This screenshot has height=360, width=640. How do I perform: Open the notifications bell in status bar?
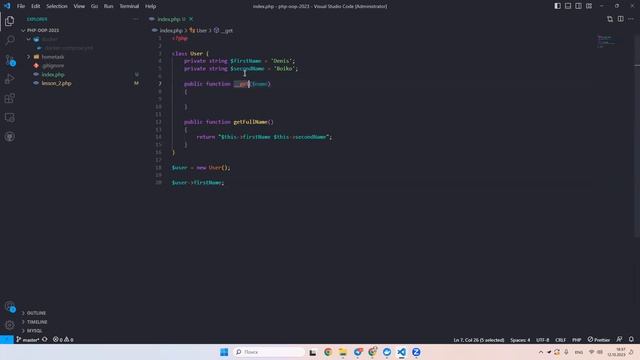click(x=631, y=340)
